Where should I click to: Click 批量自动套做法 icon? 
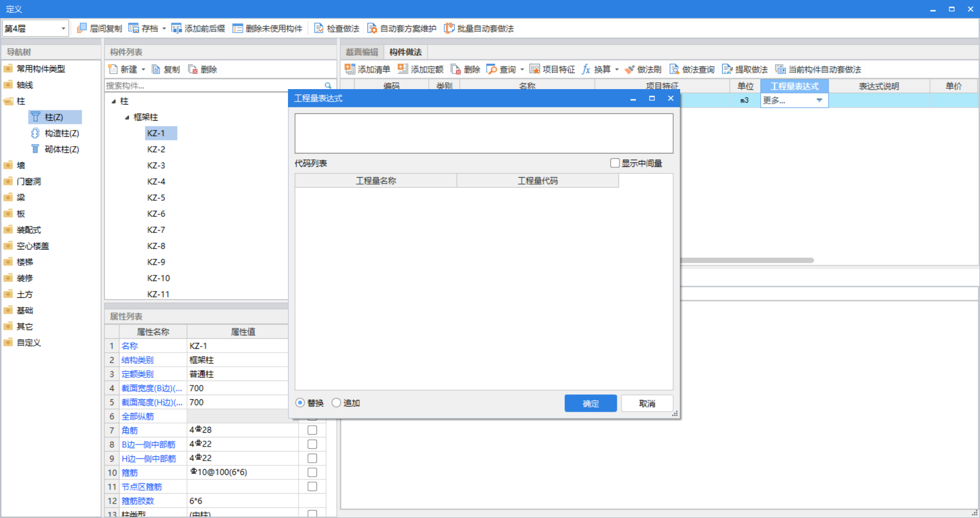tap(449, 28)
